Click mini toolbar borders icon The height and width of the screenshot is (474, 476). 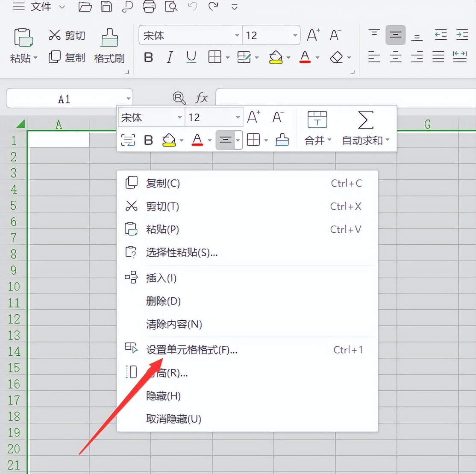[x=253, y=140]
